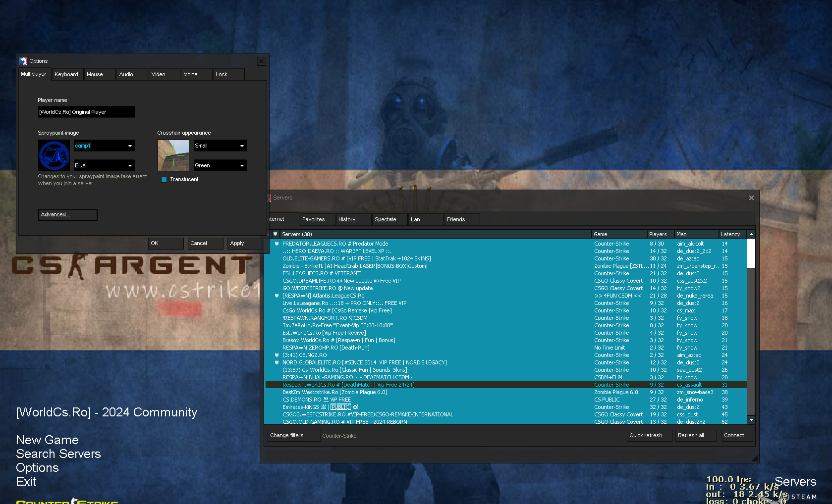Viewport: 832px width, 504px height.
Task: Click the Player name input field
Action: click(86, 112)
